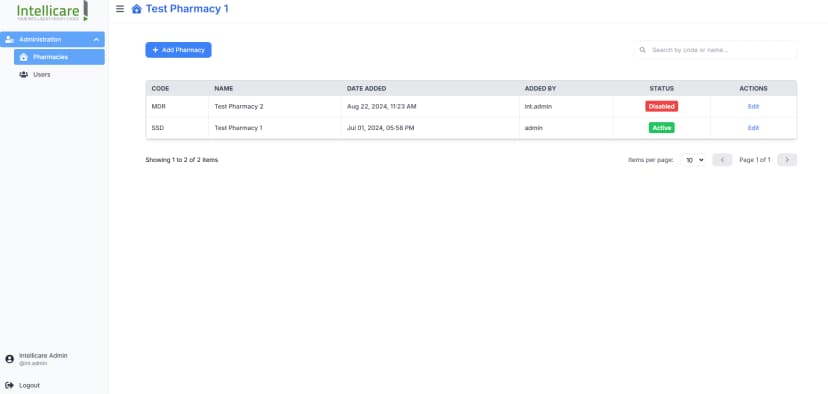Toggle the hamburger sidebar menu
The image size is (828, 394).
click(120, 9)
